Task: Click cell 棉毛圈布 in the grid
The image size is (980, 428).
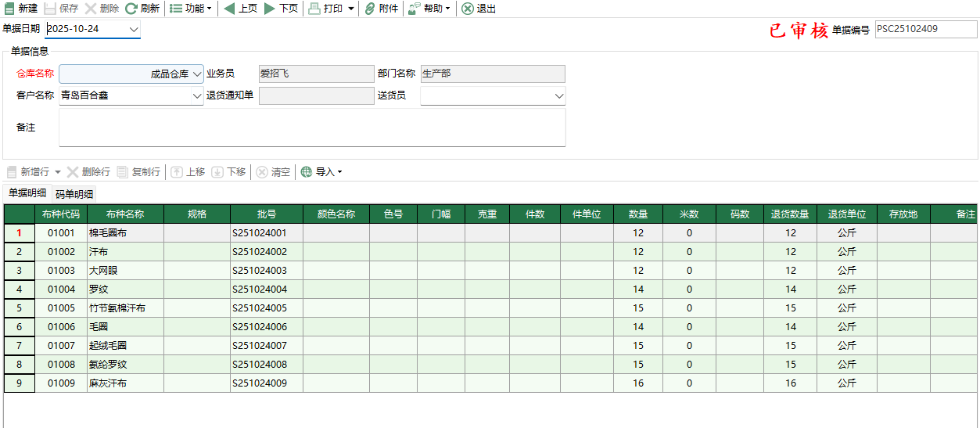Action: coord(126,232)
